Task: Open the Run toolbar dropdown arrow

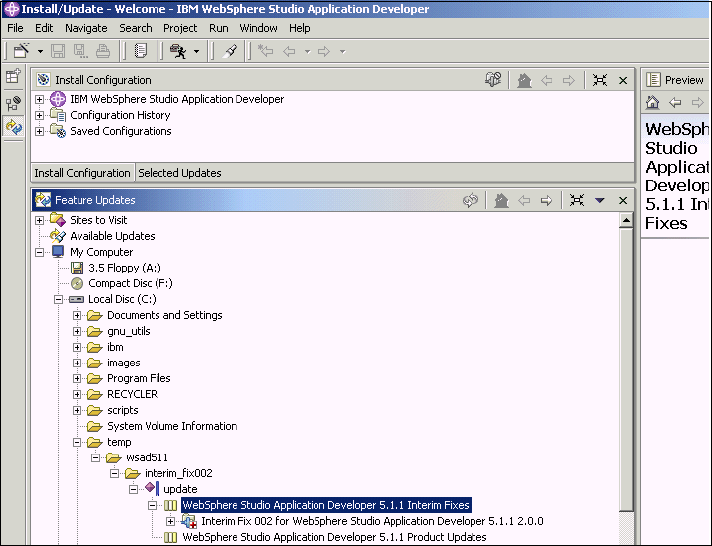Action: [x=197, y=51]
